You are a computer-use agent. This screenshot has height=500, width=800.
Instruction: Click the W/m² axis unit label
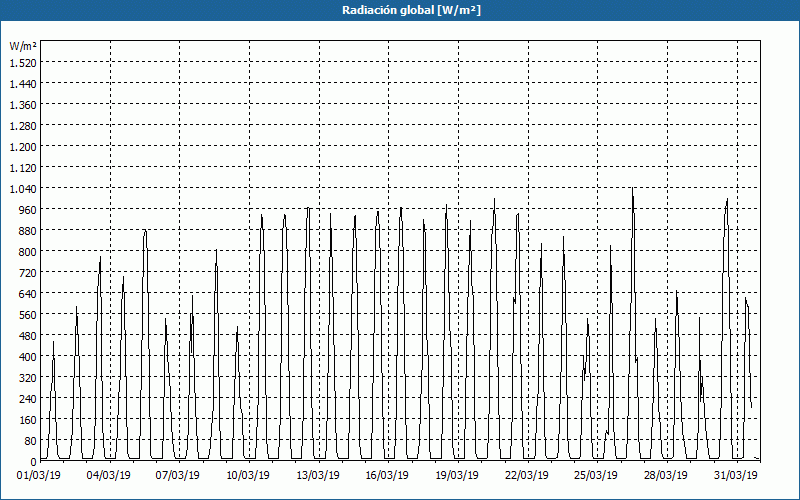[23, 46]
